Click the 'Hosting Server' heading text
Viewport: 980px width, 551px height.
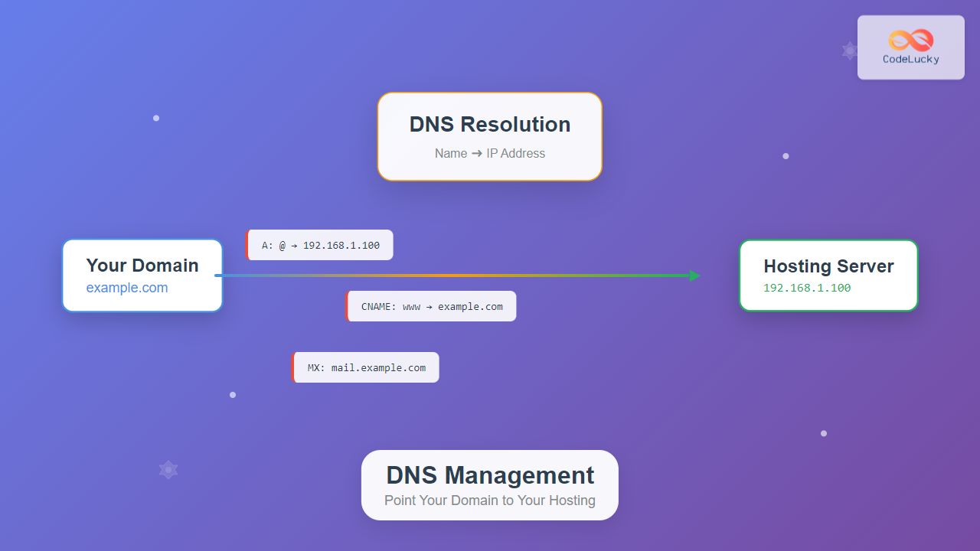coord(828,266)
